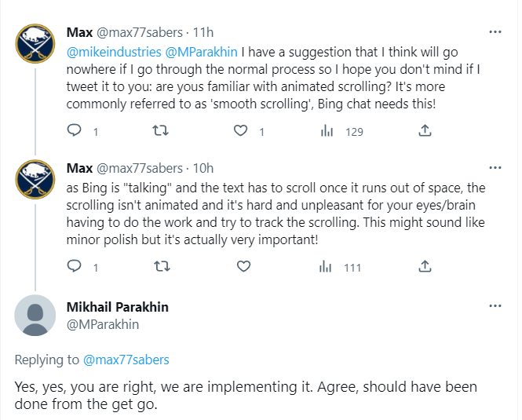Reply to Max's first tweet about smooth scrolling
Image resolution: width=522 pixels, height=420 pixels.
coord(75,130)
